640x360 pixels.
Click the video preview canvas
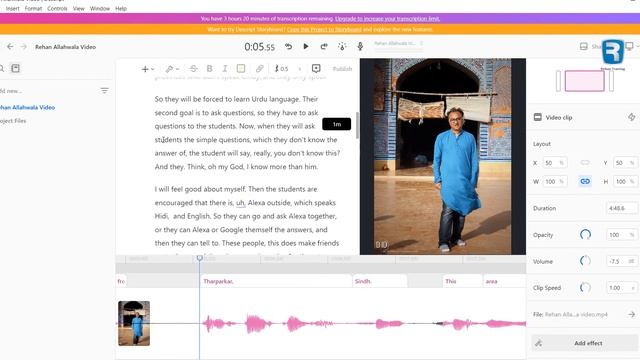click(442, 156)
